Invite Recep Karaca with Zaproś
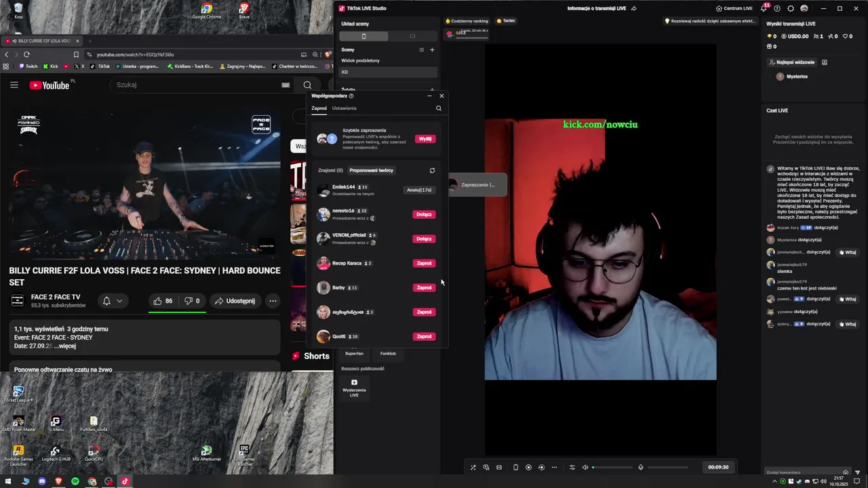Viewport: 868px width, 488px height. tap(424, 263)
